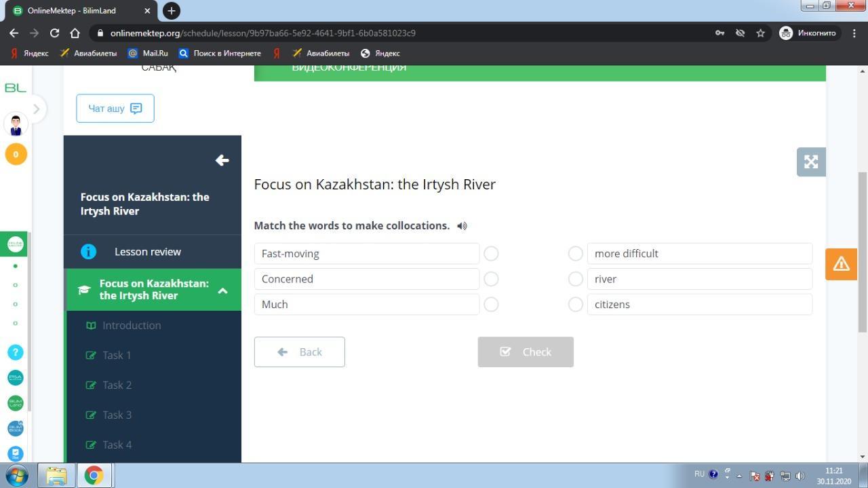
Task: Select the radio button next to more difficult
Action: [575, 253]
